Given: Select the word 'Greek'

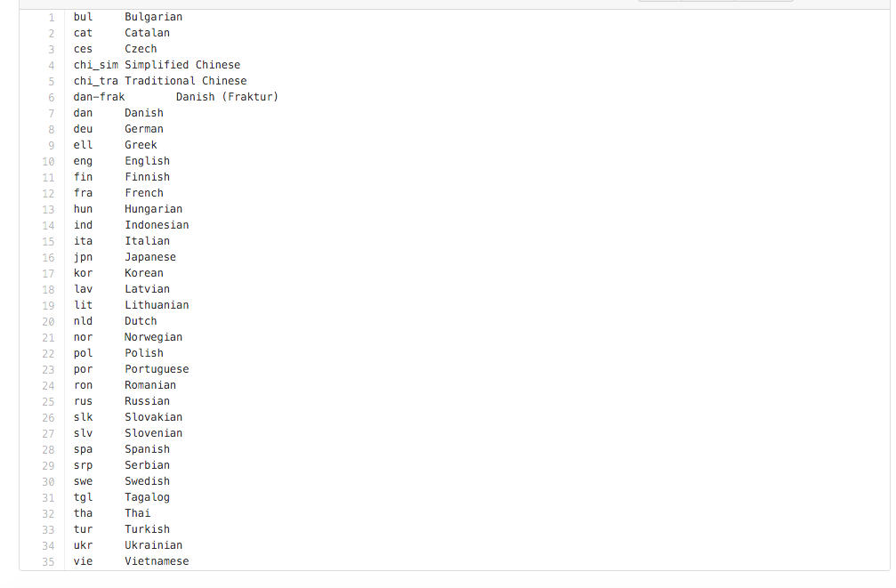Looking at the screenshot, I should 141,145.
